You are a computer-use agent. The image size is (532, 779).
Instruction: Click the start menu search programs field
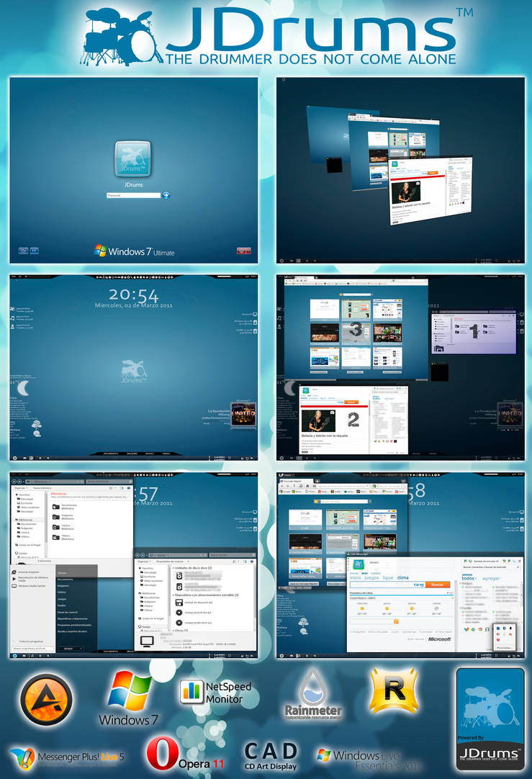33,649
